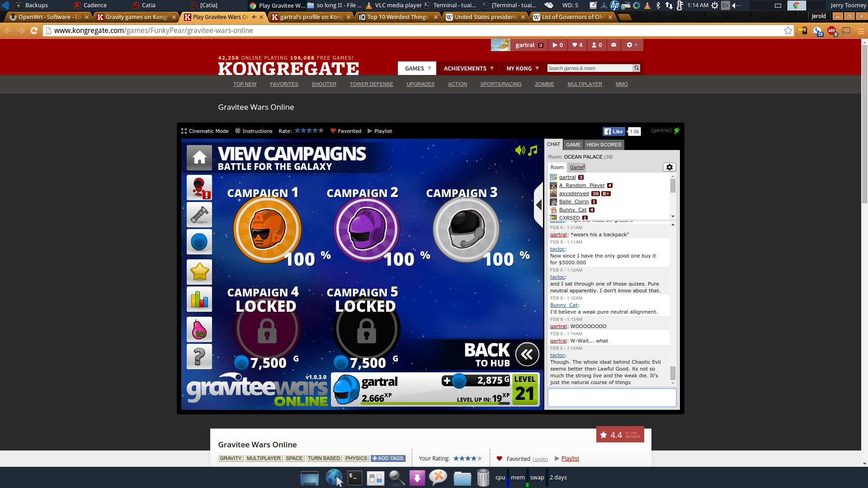Open Playlist above the game
This screenshot has height=488, width=868.
pos(380,131)
